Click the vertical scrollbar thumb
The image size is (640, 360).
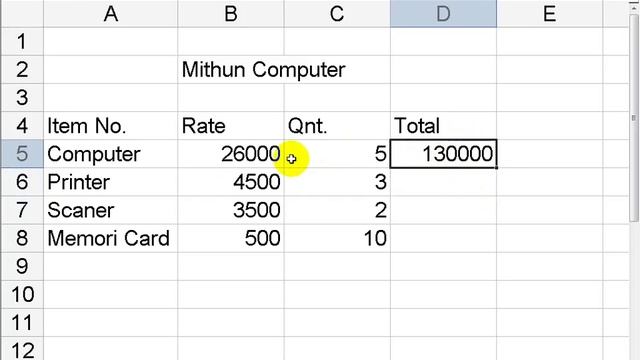click(634, 118)
